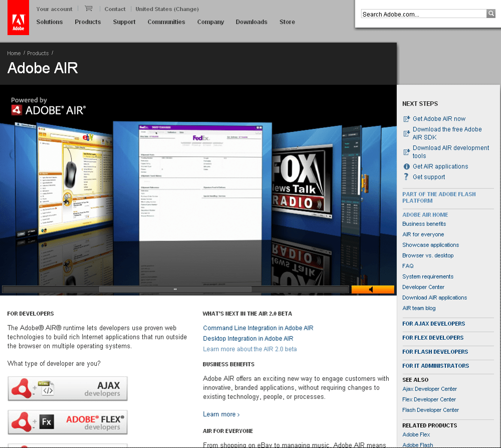The image size is (501, 448).
Task: Open the Products menu
Action: pos(88,22)
